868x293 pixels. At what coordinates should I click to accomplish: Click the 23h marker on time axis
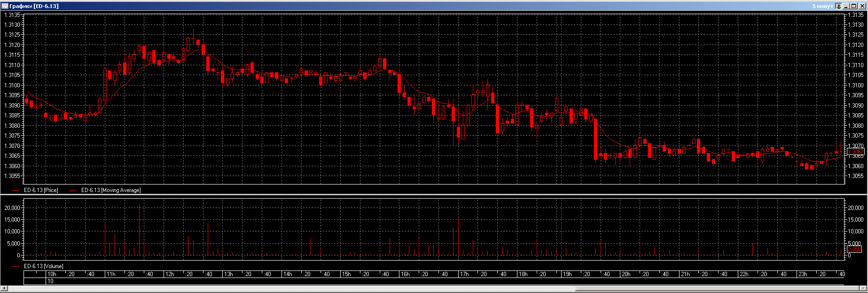click(x=803, y=274)
